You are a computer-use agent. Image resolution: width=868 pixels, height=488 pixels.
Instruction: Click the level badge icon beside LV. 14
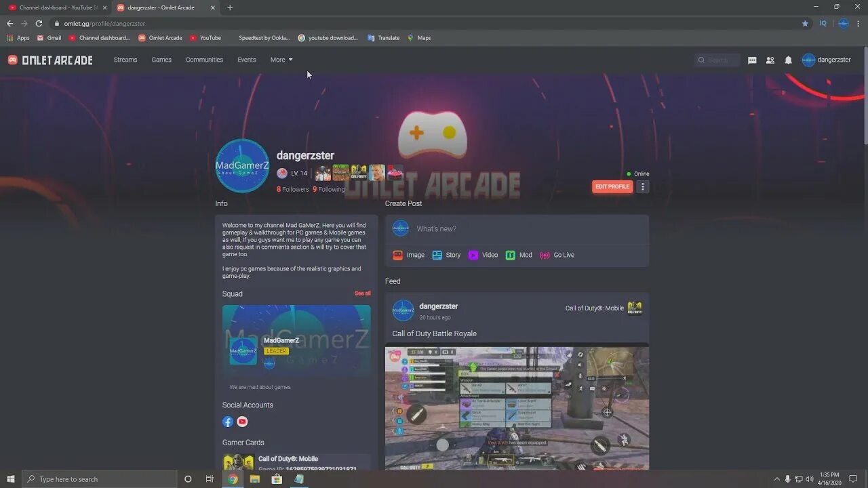(x=282, y=173)
